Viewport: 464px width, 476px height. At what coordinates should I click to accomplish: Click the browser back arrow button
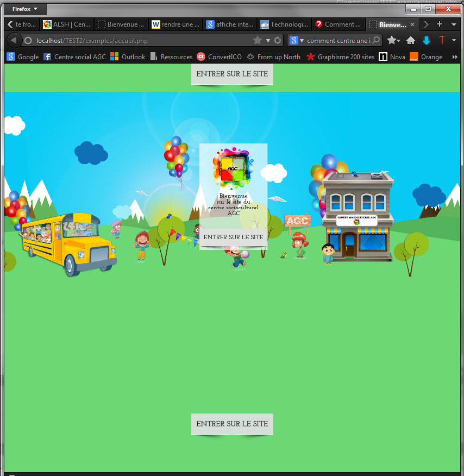pos(14,41)
